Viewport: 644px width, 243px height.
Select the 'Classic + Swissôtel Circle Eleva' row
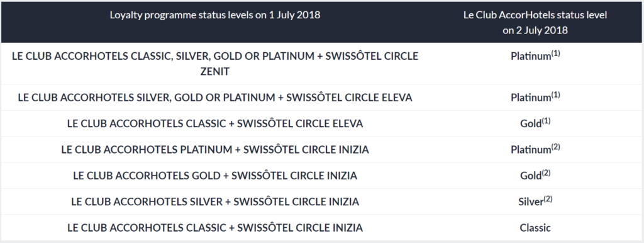coord(215,123)
